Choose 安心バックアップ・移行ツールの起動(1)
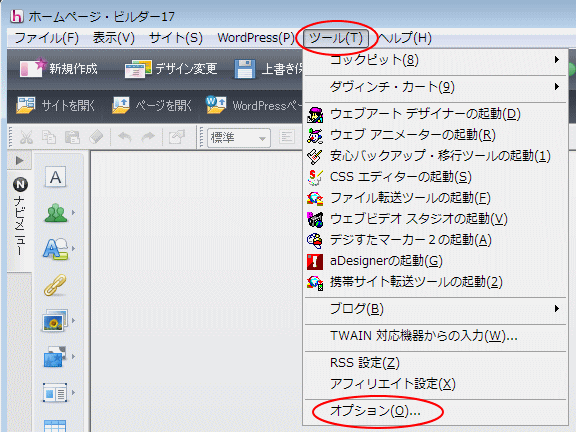Viewport: 576px width, 432px height. pos(435,156)
